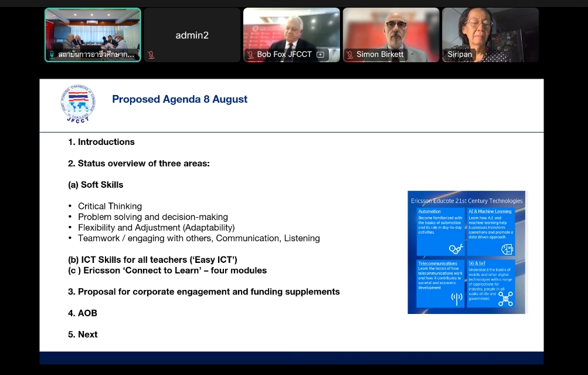Click the "Automation" card heading
This screenshot has height=375, width=588.
coord(429,211)
